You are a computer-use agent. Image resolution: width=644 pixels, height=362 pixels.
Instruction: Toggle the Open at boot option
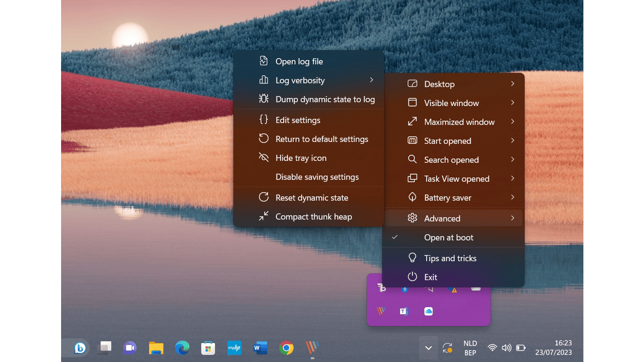click(453, 238)
